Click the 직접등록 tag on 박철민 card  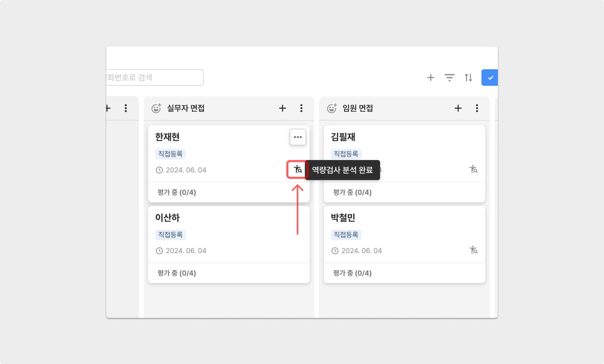tap(346, 235)
